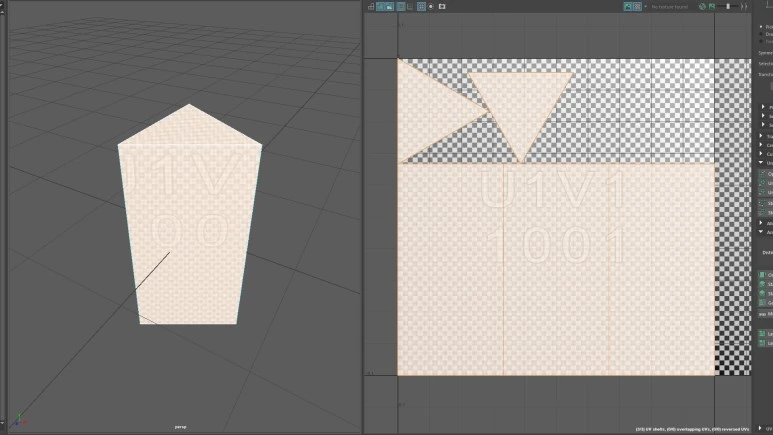Toggle isolate select circle icon

pyautogui.click(x=431, y=6)
